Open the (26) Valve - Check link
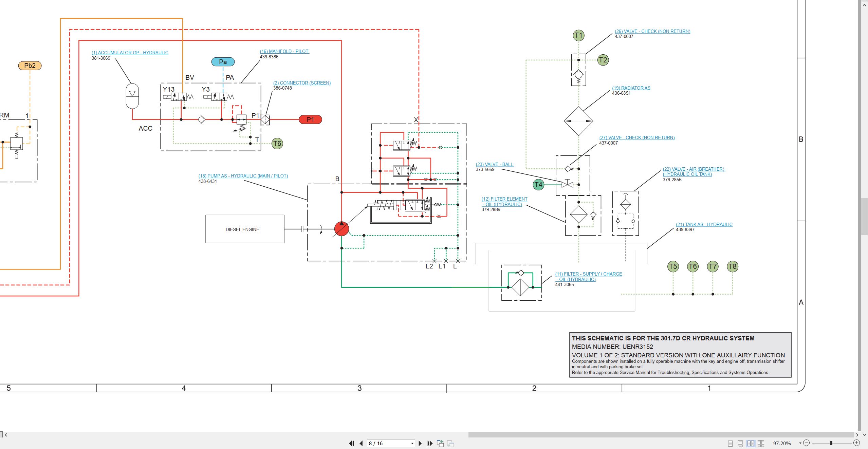Screen dimensions: 868x449 pyautogui.click(x=652, y=31)
